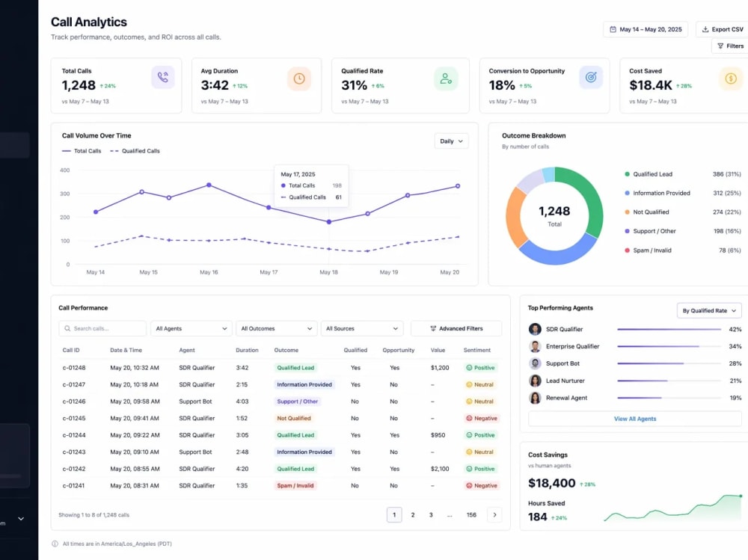Click the download icon beside Export CSV
This screenshot has height=560, width=748.
705,30
